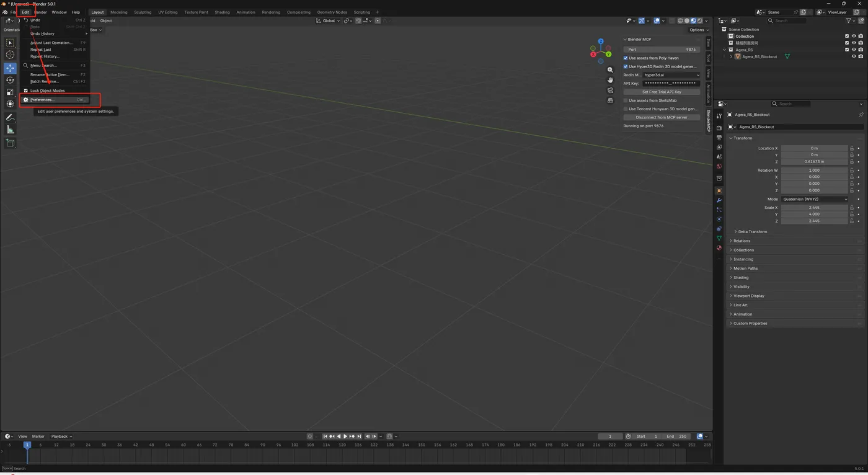Switch to the Shading workspace tab
Image resolution: width=868 pixels, height=475 pixels.
click(222, 12)
